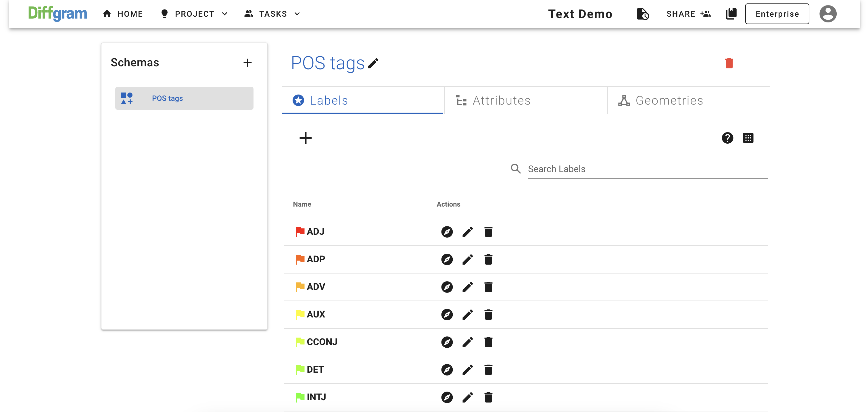The image size is (868, 412).
Task: Click the Search Labels input field
Action: pyautogui.click(x=647, y=169)
